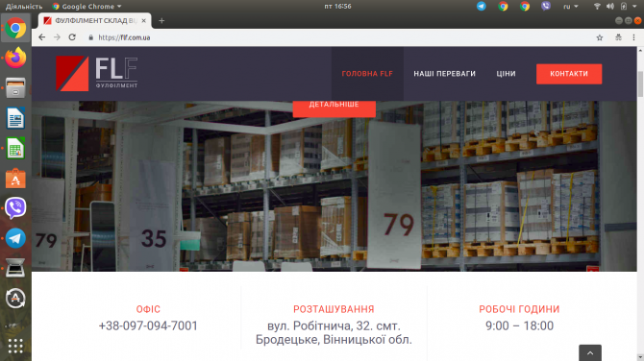Open LibreOffice Calc from the dock
Image resolution: width=644 pixels, height=361 pixels.
15,148
